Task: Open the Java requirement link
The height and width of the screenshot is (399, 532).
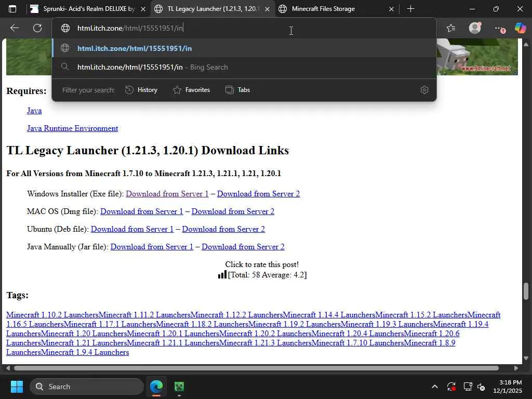Action: coord(34,111)
